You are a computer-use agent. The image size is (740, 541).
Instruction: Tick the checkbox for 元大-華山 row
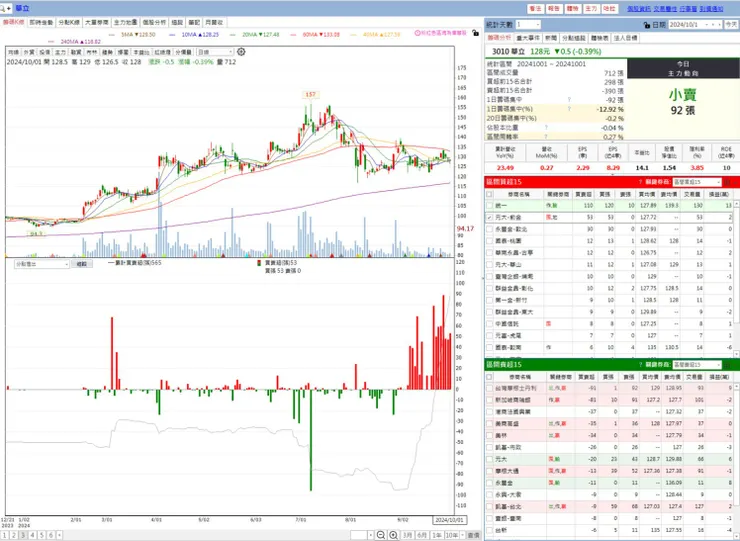tap(489, 264)
